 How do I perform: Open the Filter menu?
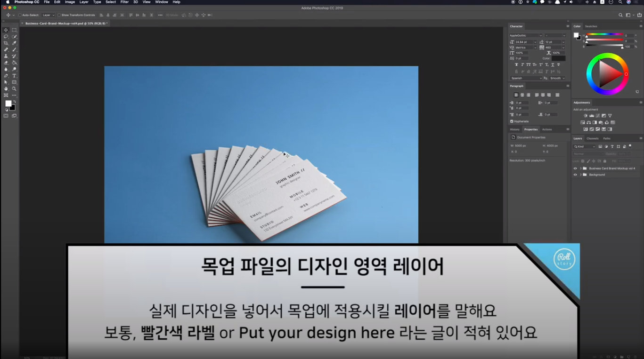[124, 2]
